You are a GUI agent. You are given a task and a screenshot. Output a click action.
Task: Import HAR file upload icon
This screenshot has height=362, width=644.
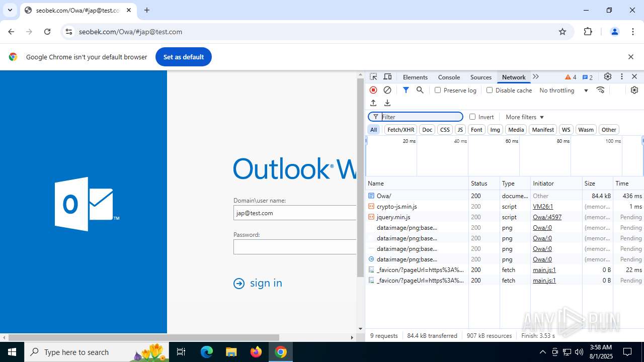(x=373, y=103)
